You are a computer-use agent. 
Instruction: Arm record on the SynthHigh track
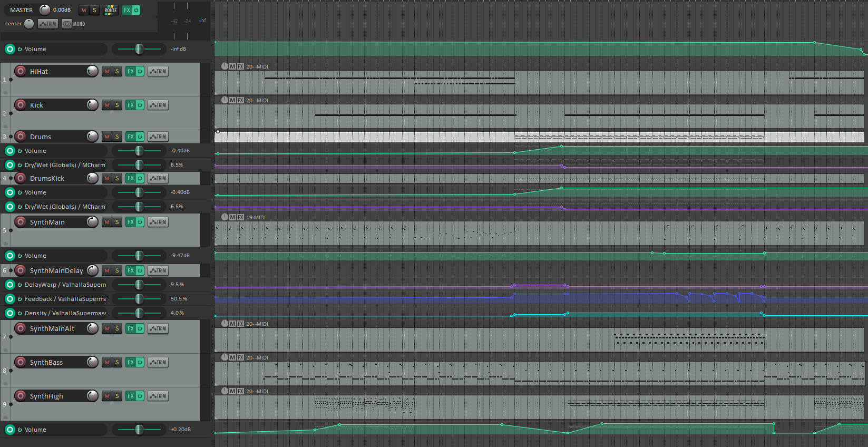[21, 396]
